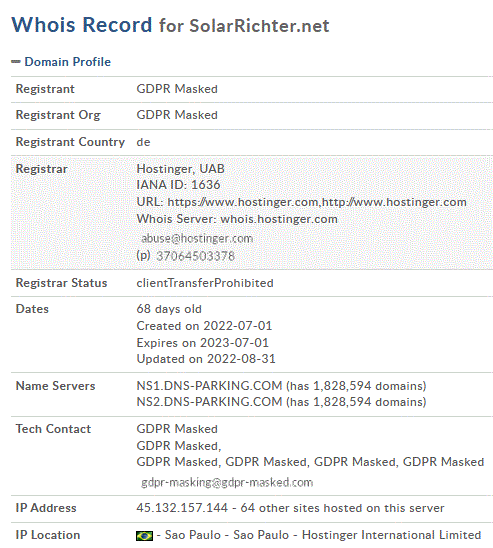The width and height of the screenshot is (493, 548).
Task: Click the registrar phone number 37064503378
Action: pyautogui.click(x=195, y=256)
